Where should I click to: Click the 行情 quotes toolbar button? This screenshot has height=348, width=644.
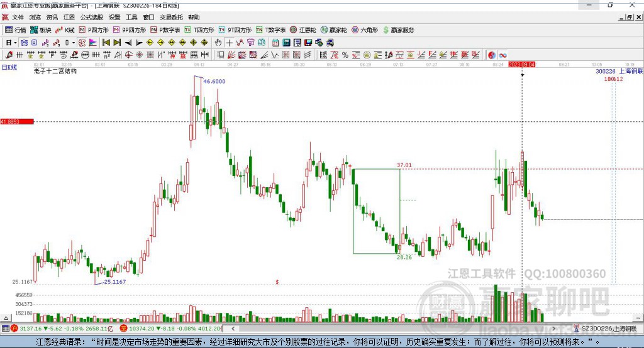[x=16, y=30]
